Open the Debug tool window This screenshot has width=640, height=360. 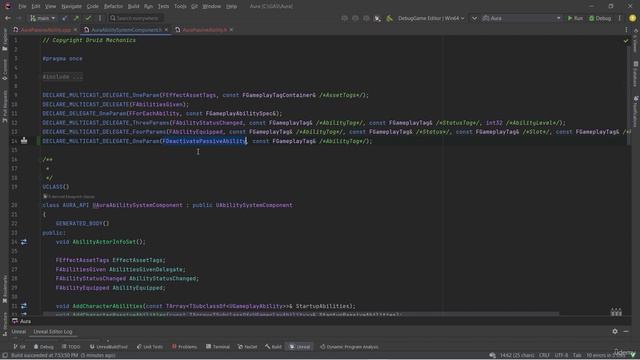click(x=44, y=347)
